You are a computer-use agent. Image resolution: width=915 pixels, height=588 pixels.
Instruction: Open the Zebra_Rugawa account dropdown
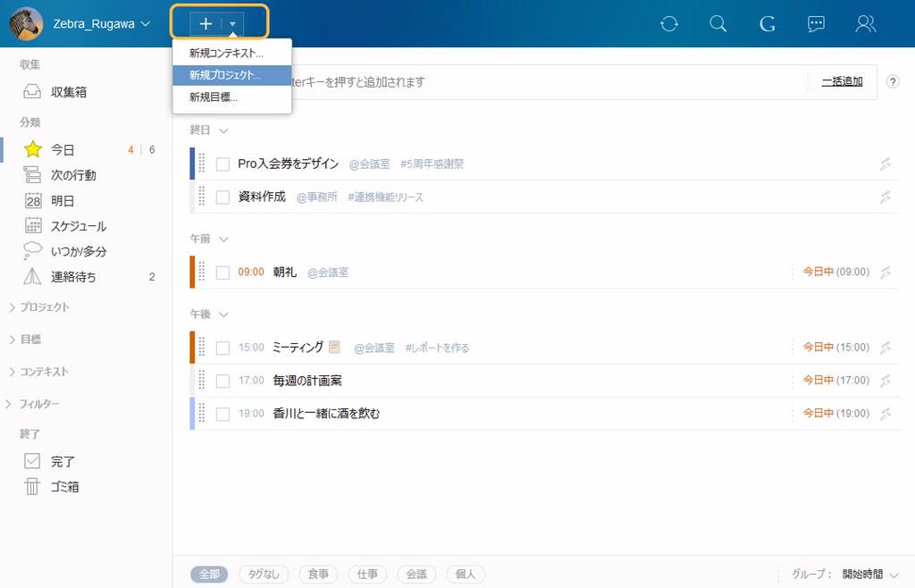click(102, 24)
